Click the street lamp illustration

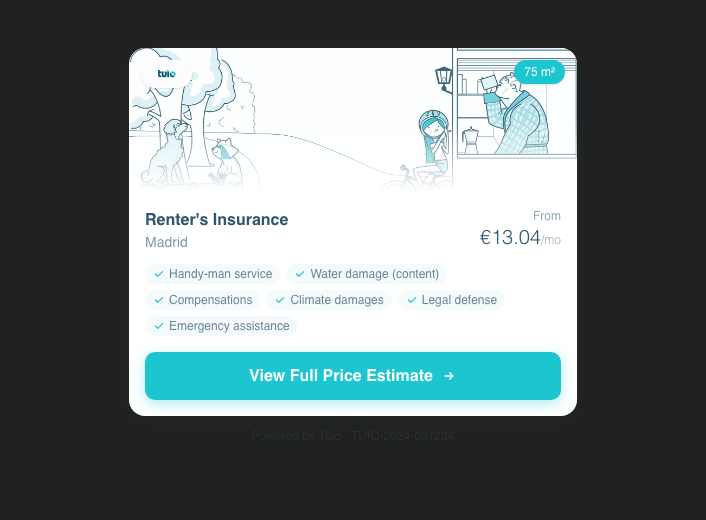[443, 78]
